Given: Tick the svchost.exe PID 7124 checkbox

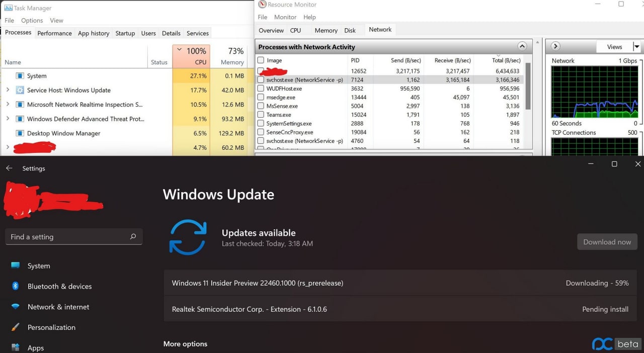Looking at the screenshot, I should pos(261,80).
